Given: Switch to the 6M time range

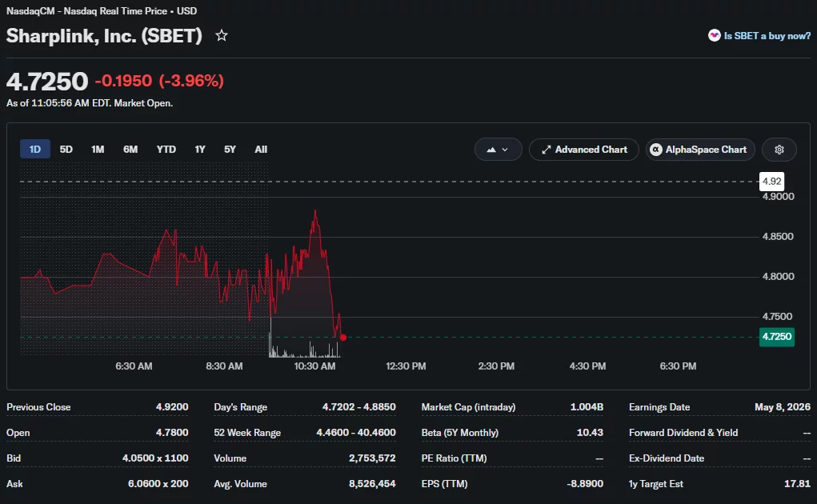Looking at the screenshot, I should [130, 150].
